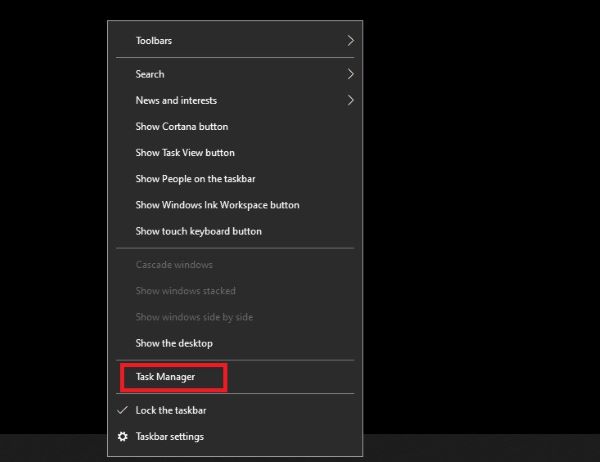Screen dimensions: 600x462
Task: Click the gear icon beside Taskbar settings
Action: click(x=122, y=436)
